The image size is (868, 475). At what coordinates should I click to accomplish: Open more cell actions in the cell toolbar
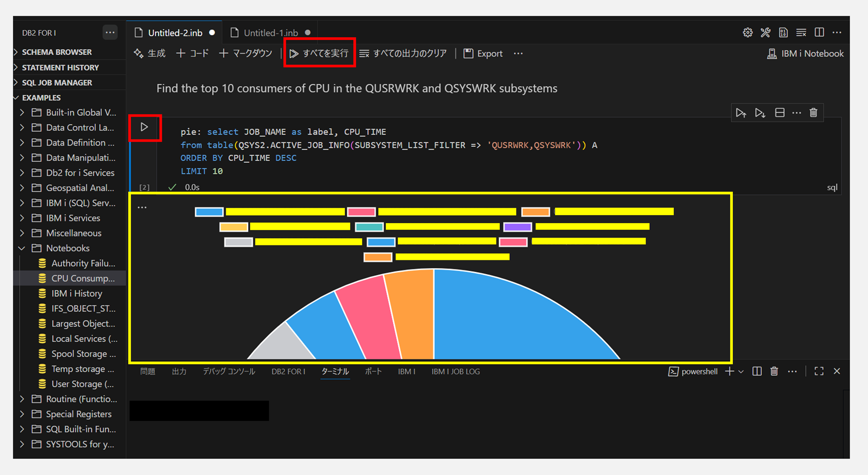click(x=797, y=113)
